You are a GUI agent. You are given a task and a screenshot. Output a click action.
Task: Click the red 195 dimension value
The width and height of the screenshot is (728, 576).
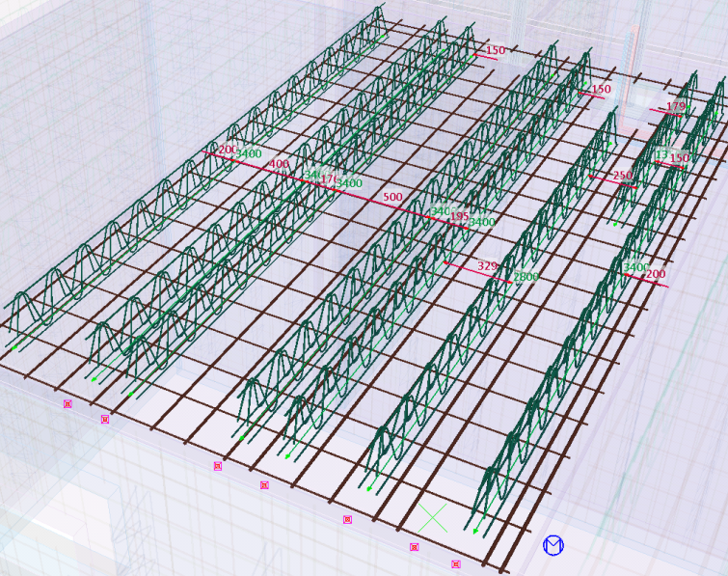coord(460,217)
